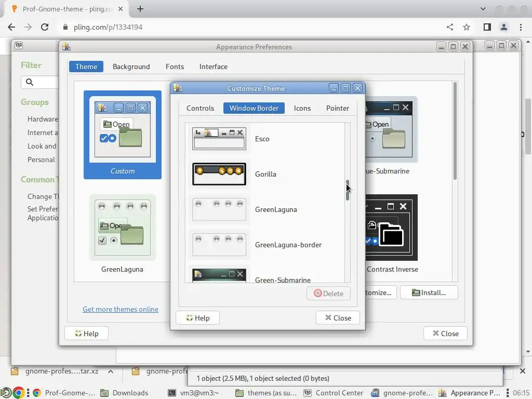The width and height of the screenshot is (532, 399).
Task: Launch Chrome from the taskbar launcher icon
Action: tap(19, 393)
